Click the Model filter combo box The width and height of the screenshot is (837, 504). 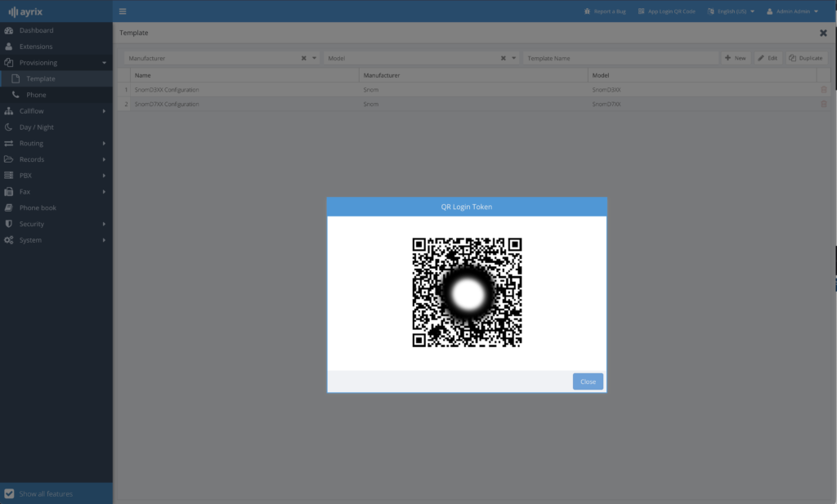tap(421, 58)
